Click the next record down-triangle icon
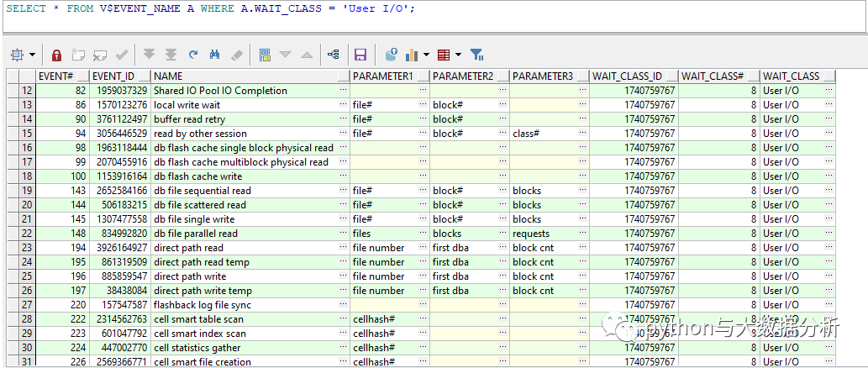The height and width of the screenshot is (368, 868). pyautogui.click(x=285, y=55)
